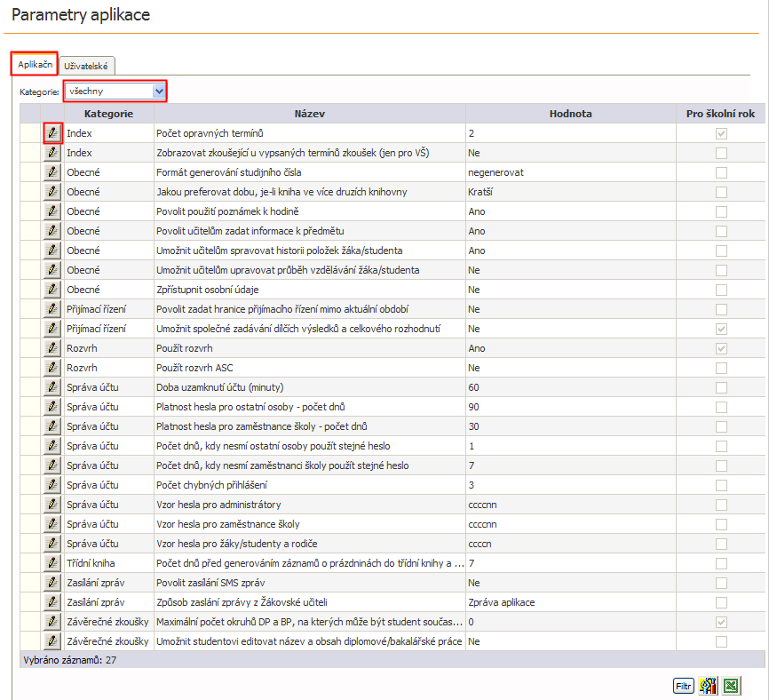This screenshot has height=700, width=769.
Task: Toggle checkbox in 'Formát generování studijního čísla' row
Action: [721, 172]
